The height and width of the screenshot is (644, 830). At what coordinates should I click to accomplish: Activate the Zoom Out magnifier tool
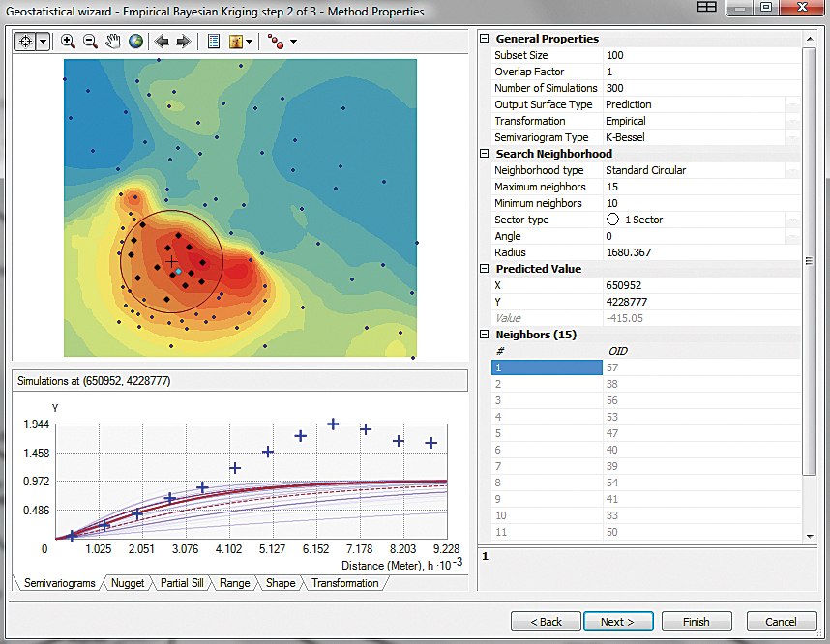(90, 42)
